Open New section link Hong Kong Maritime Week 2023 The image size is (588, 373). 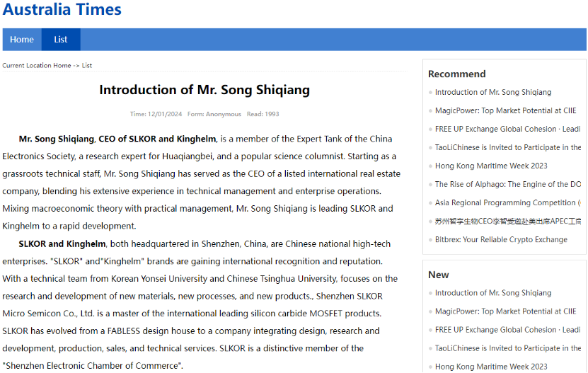coord(491,367)
